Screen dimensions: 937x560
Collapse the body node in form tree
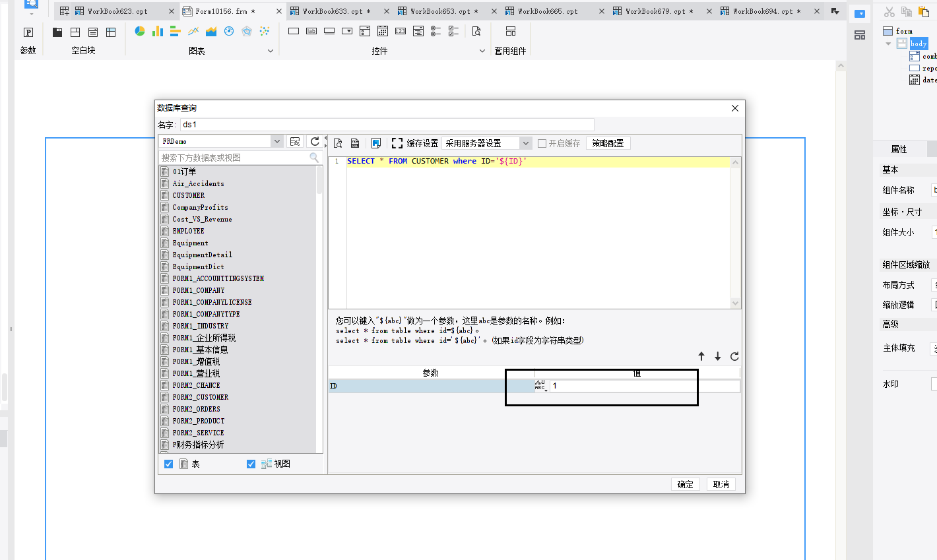click(888, 44)
